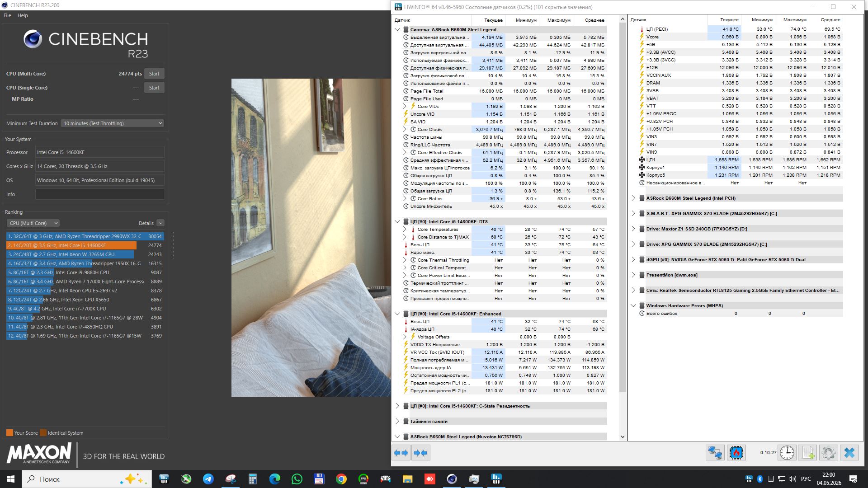Open the red AnyDesk taskbar icon
Image resolution: width=868 pixels, height=488 pixels.
coord(430,479)
